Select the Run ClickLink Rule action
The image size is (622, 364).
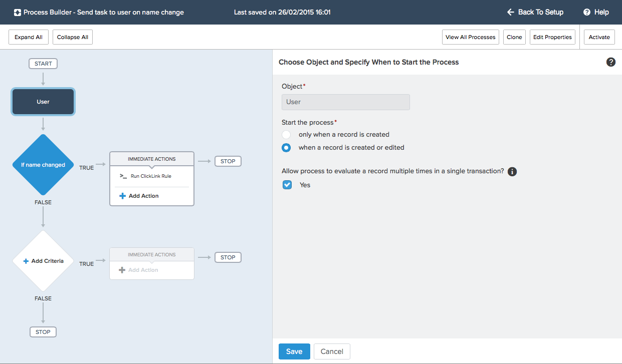tap(151, 176)
